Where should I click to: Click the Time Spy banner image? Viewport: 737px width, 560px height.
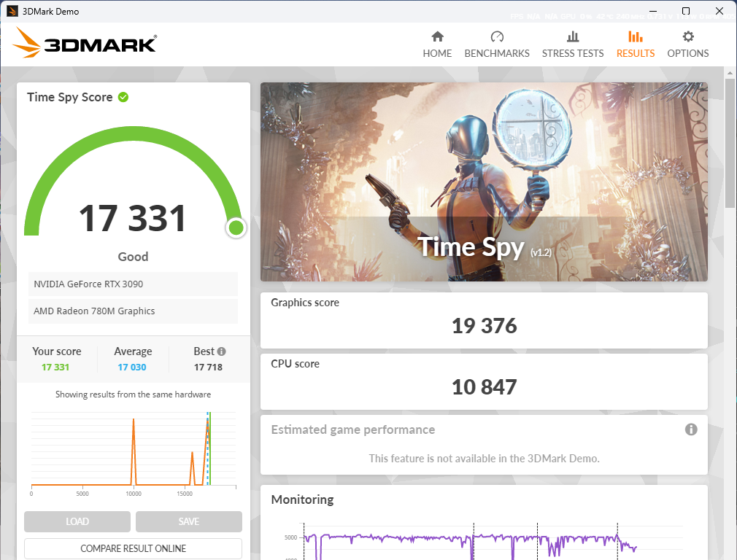pyautogui.click(x=484, y=182)
